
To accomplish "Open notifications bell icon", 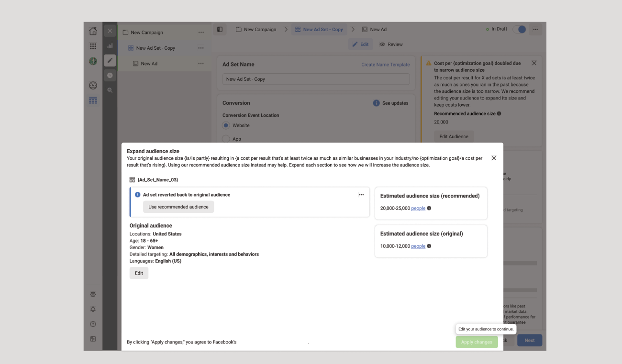I will pyautogui.click(x=93, y=309).
